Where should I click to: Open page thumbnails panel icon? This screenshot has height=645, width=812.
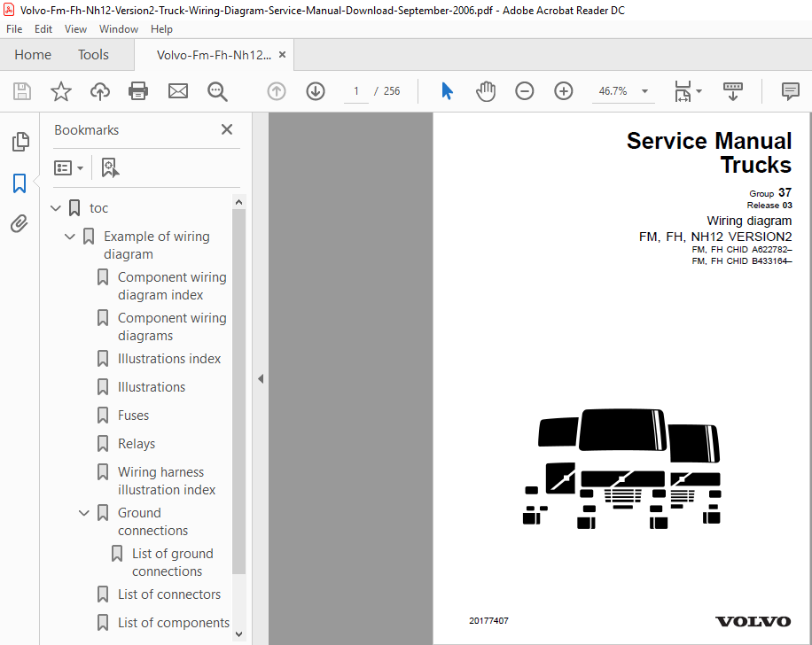click(20, 142)
